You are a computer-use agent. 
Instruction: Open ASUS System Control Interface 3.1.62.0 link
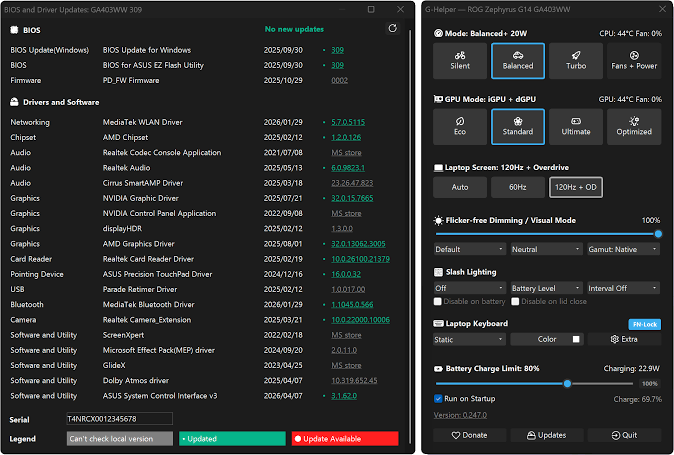point(344,396)
